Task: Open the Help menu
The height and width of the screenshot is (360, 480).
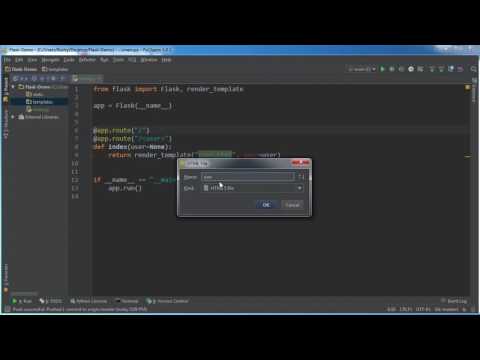Action: coord(166,60)
